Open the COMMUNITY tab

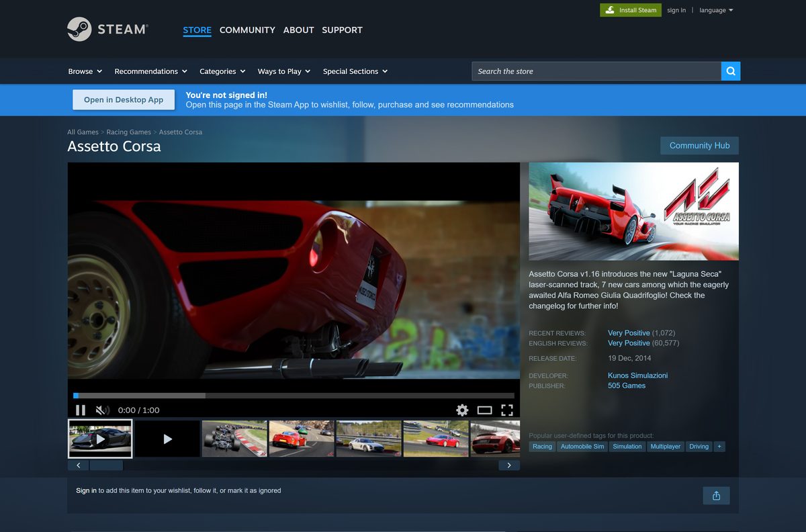click(247, 30)
